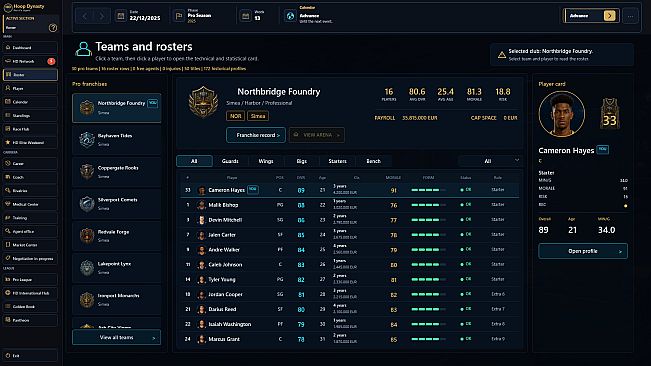
Task: Click Cameron Hayes player portrait thumbnail
Action: [x=202, y=190]
